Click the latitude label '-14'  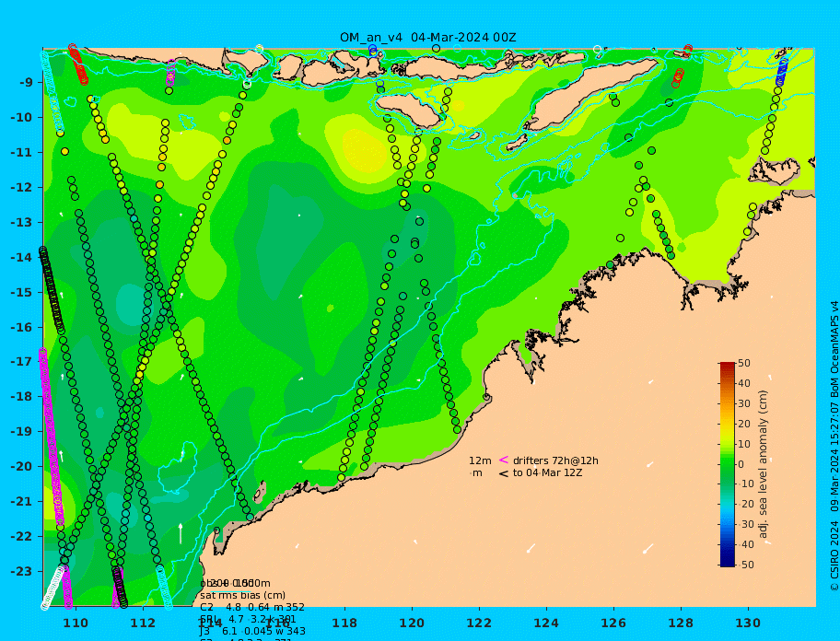(21, 257)
